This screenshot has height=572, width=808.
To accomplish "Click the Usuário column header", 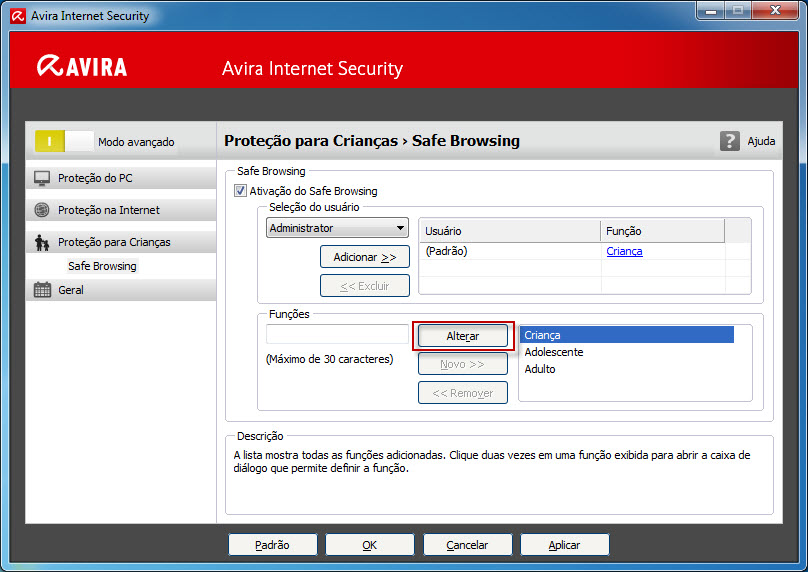I will tap(510, 231).
